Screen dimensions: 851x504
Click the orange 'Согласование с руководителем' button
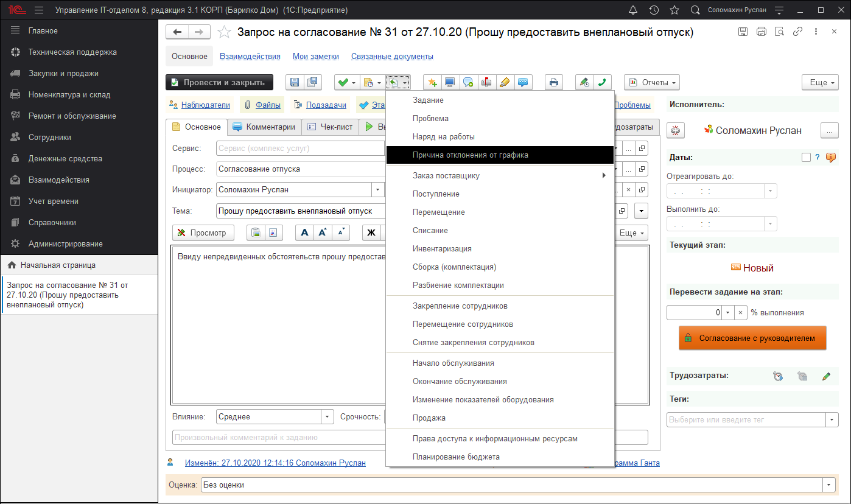[752, 338]
